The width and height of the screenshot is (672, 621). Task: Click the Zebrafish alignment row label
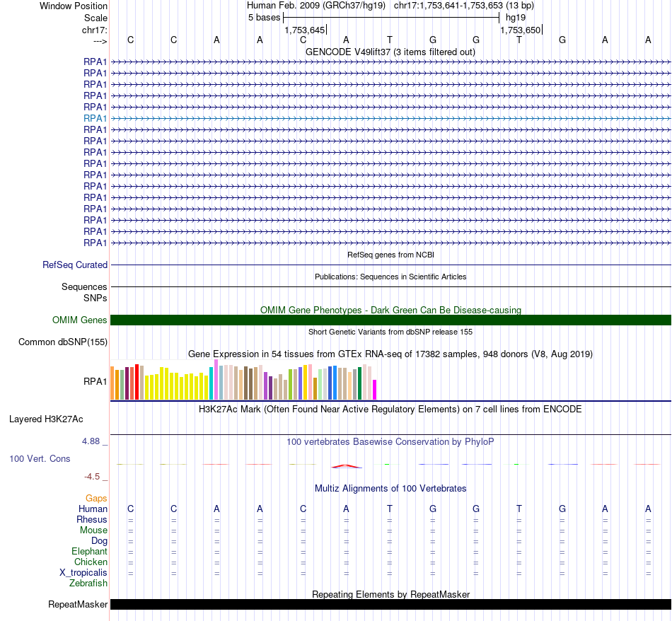click(x=88, y=584)
